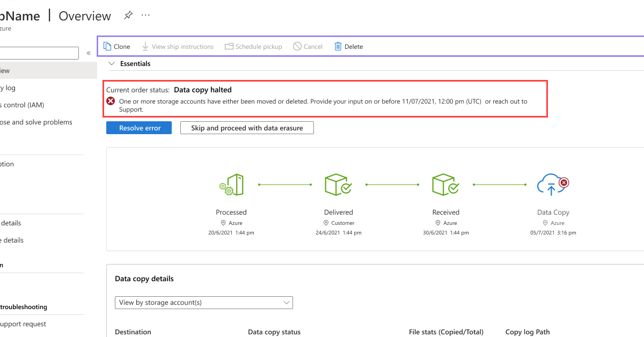The width and height of the screenshot is (644, 337).
Task: Select the Delete trash icon
Action: point(338,46)
